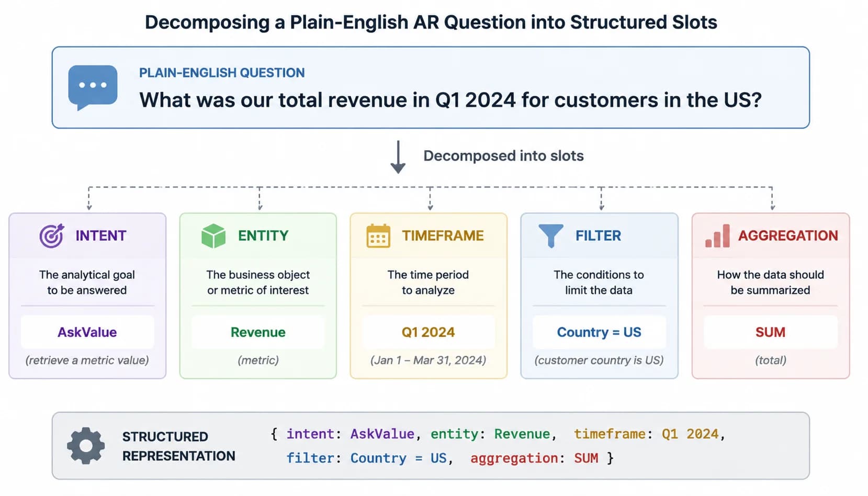Viewport: 868px width, 496px height.
Task: Click 'How the data should be summarized' description
Action: point(770,283)
